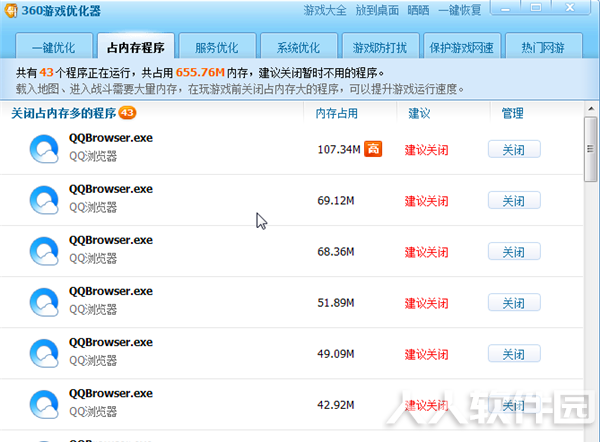Image resolution: width=600 pixels, height=442 pixels.
Task: Click the 关闭占内存多的程序 heading
Action: coord(64,113)
